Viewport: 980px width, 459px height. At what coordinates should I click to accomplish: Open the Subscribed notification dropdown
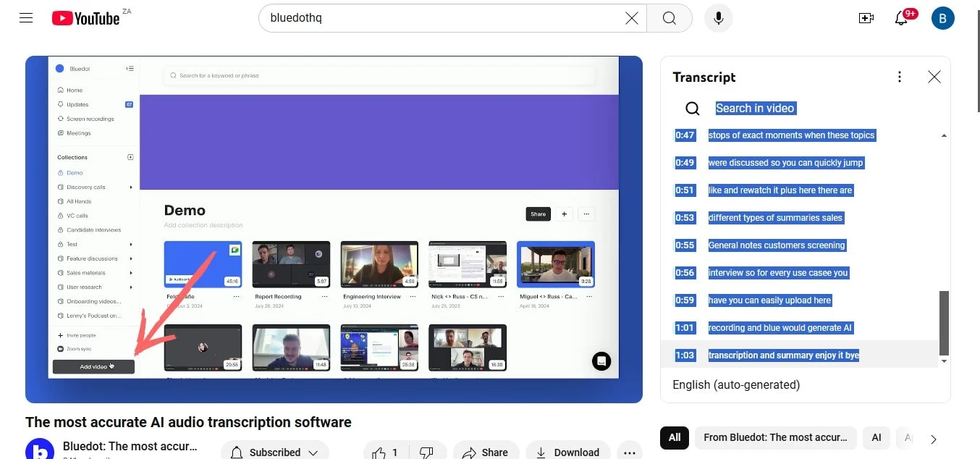pyautogui.click(x=274, y=452)
